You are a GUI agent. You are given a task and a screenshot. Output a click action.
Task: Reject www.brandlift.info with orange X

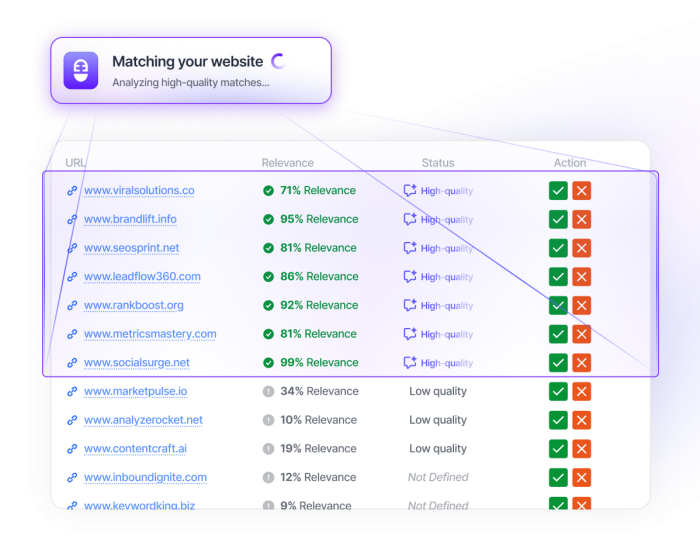click(x=582, y=219)
